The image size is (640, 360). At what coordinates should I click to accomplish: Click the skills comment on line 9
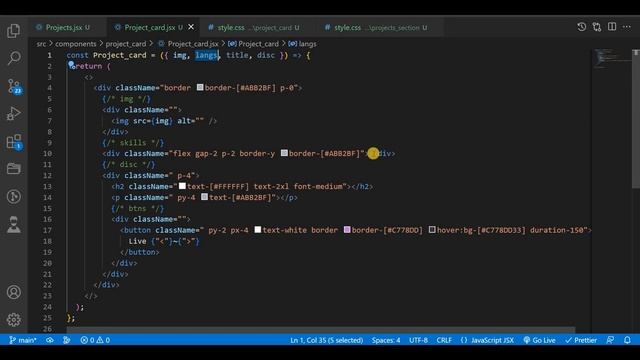point(133,142)
